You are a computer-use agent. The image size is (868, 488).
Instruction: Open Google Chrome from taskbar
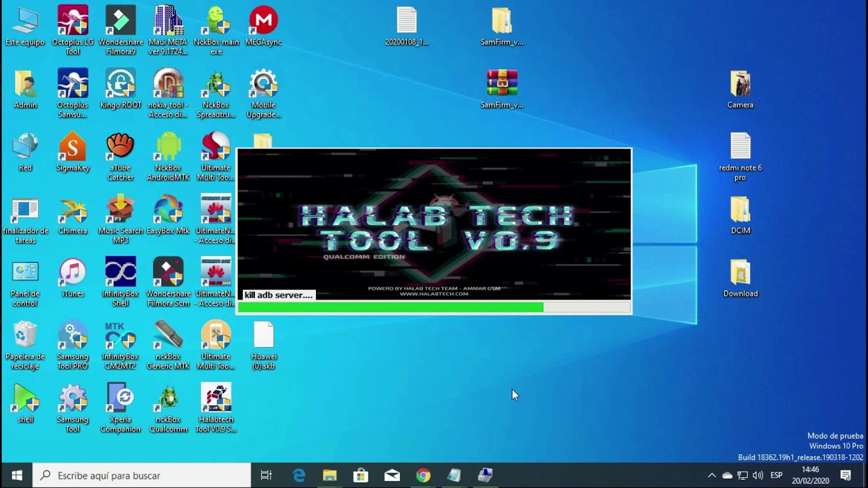click(423, 475)
